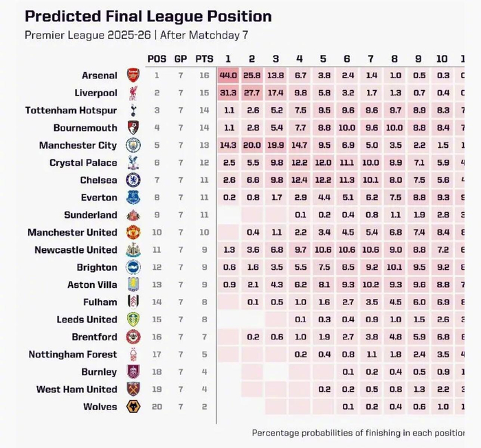
Task: Click Liverpool's 31.3 probability cell
Action: coord(229,93)
